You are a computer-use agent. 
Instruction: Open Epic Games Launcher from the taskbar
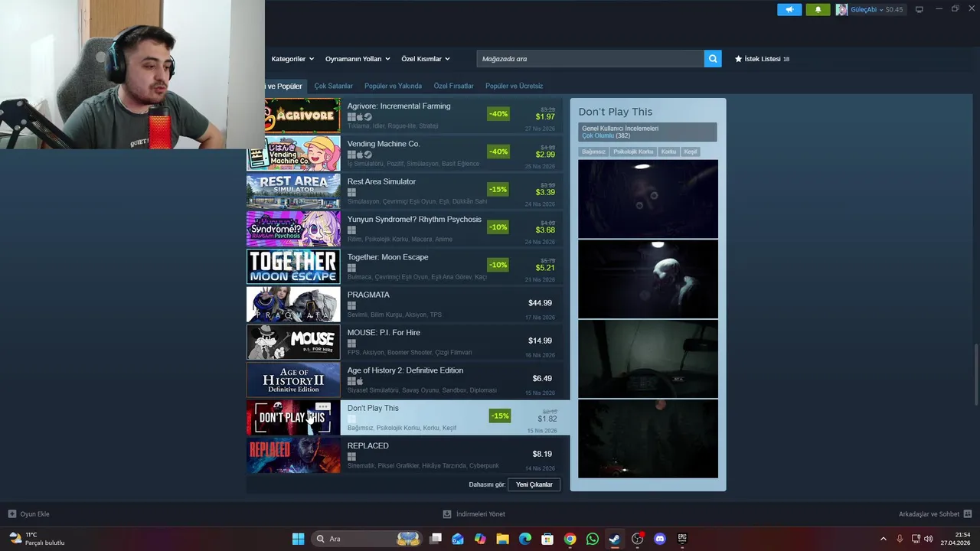[x=682, y=539]
